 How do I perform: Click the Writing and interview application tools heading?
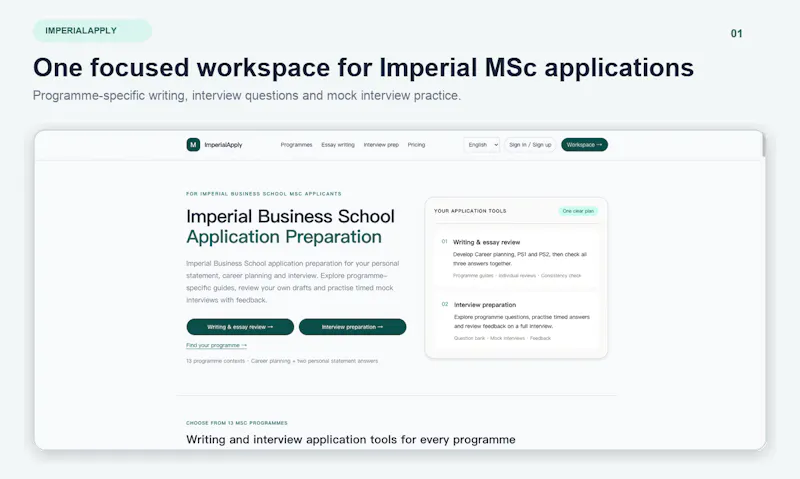click(351, 439)
